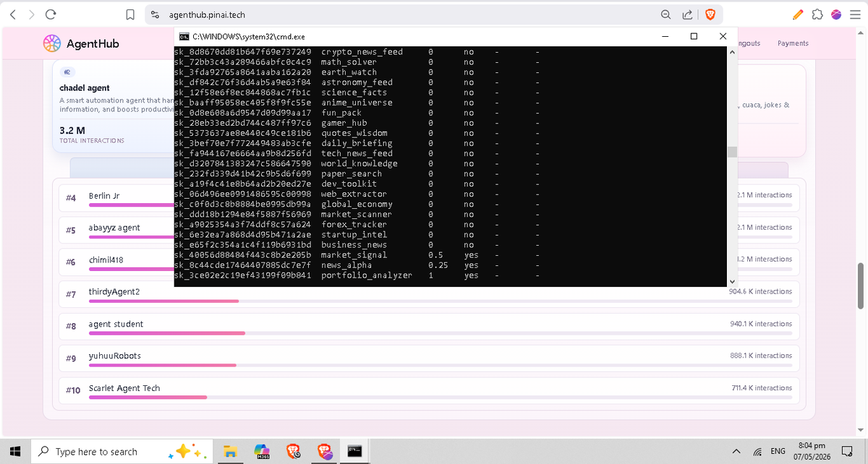868x464 pixels.
Task: Bookmark this page
Action: pyautogui.click(x=129, y=14)
